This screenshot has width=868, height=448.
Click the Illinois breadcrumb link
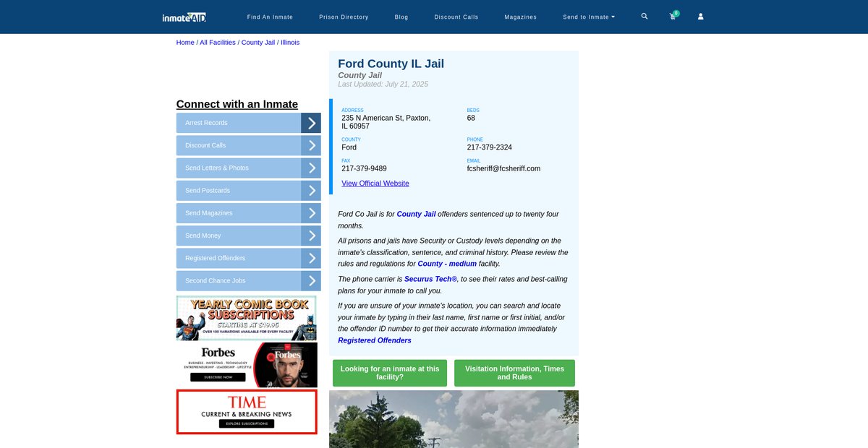(290, 43)
